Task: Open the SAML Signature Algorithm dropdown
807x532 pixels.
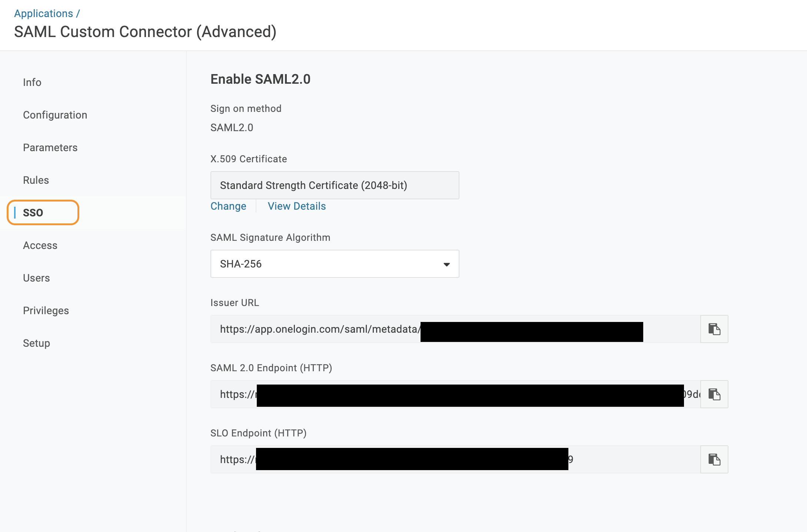Action: coord(334,264)
